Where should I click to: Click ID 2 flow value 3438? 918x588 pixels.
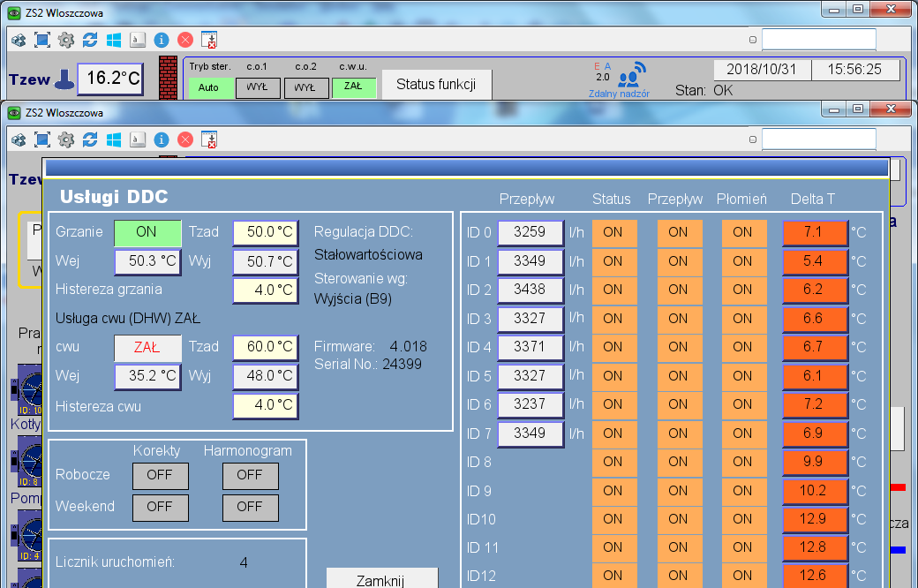[530, 290]
